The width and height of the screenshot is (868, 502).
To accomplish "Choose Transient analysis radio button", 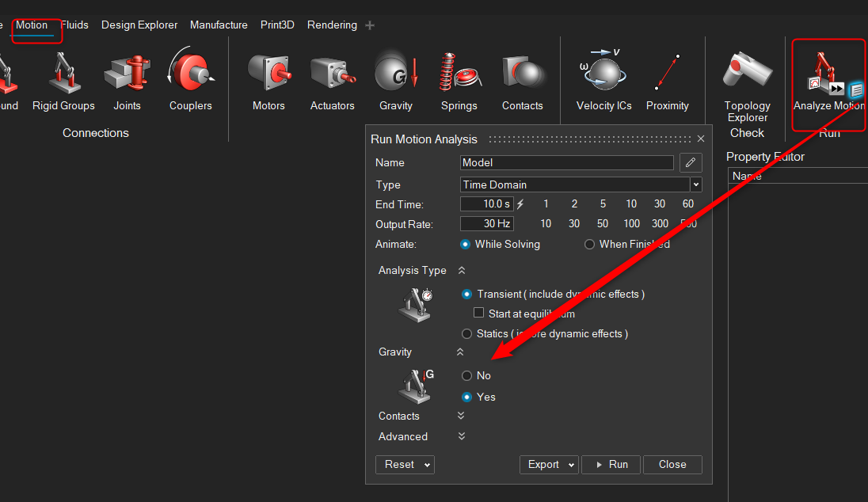I will (466, 295).
